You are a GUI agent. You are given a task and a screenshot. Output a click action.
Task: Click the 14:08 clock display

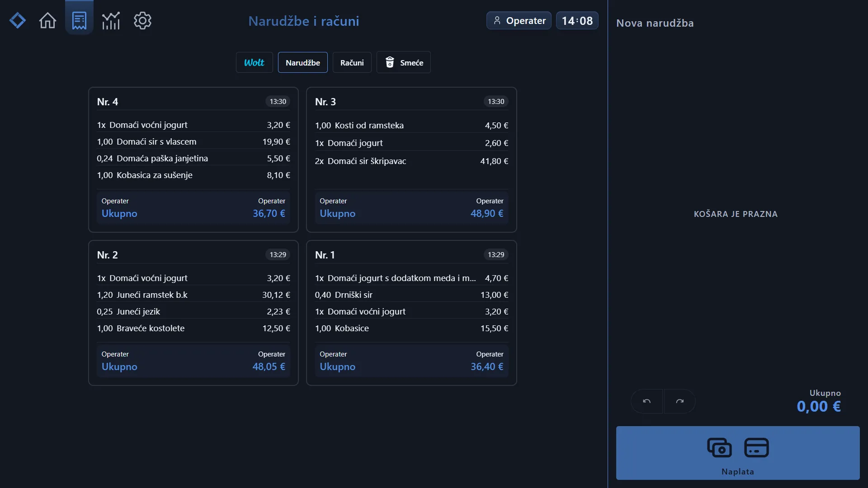(x=577, y=20)
